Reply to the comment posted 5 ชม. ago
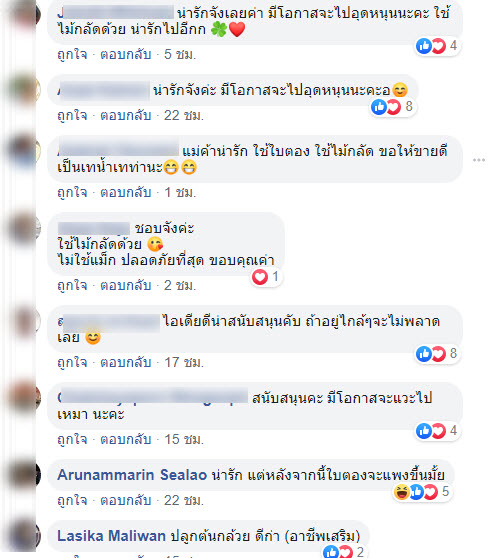 pos(126,54)
